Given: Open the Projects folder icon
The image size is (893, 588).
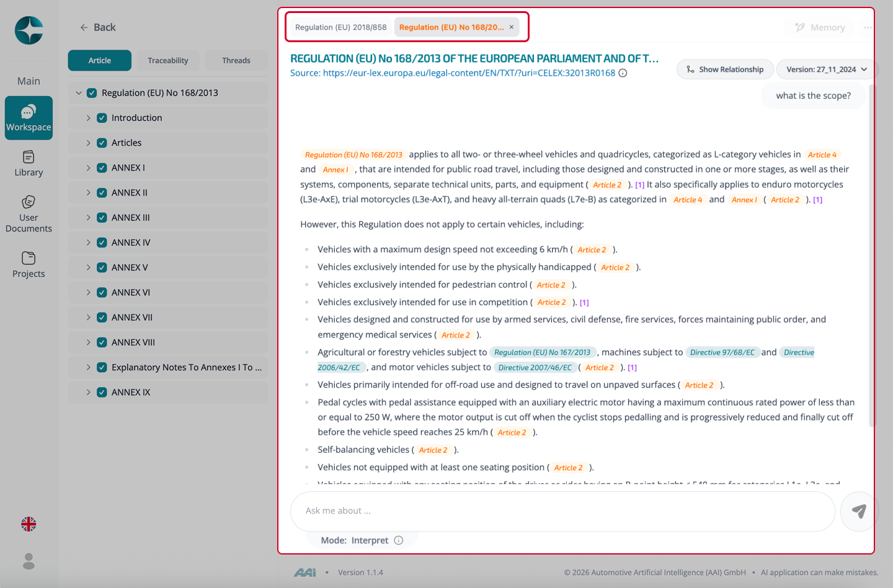Looking at the screenshot, I should pos(29,264).
